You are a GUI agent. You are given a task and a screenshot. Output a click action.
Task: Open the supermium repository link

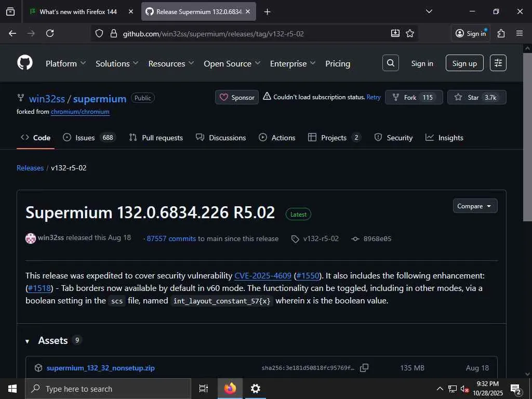pyautogui.click(x=100, y=99)
